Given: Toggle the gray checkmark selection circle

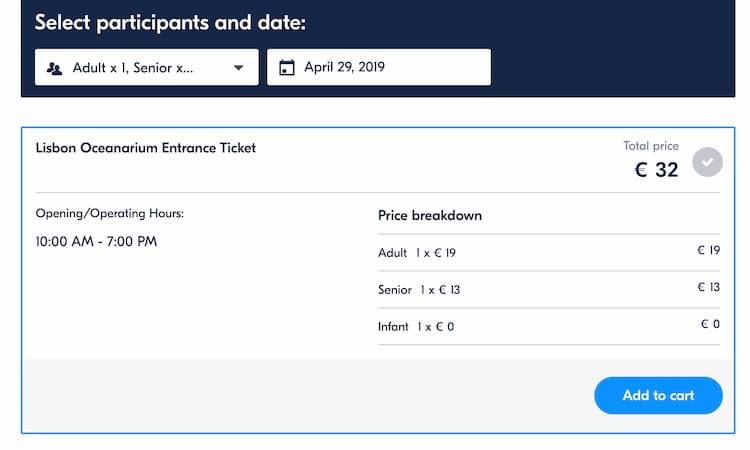Looking at the screenshot, I should [707, 162].
